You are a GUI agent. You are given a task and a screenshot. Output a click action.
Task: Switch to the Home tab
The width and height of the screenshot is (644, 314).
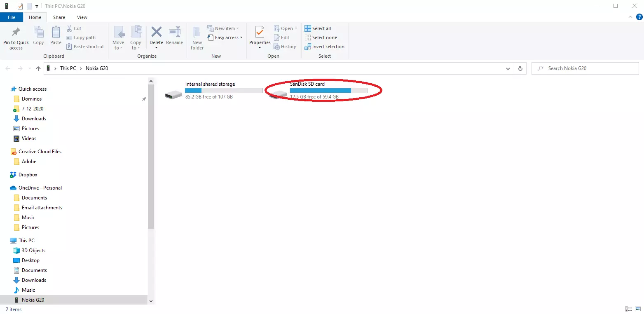coord(35,17)
